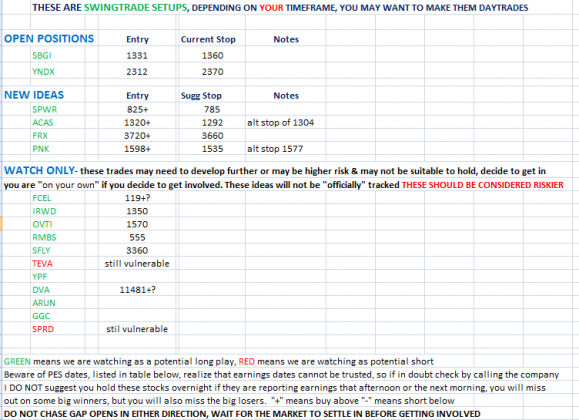Click the YNDX entry value 2312
Viewport: 579px width, 420px height.
click(x=137, y=72)
